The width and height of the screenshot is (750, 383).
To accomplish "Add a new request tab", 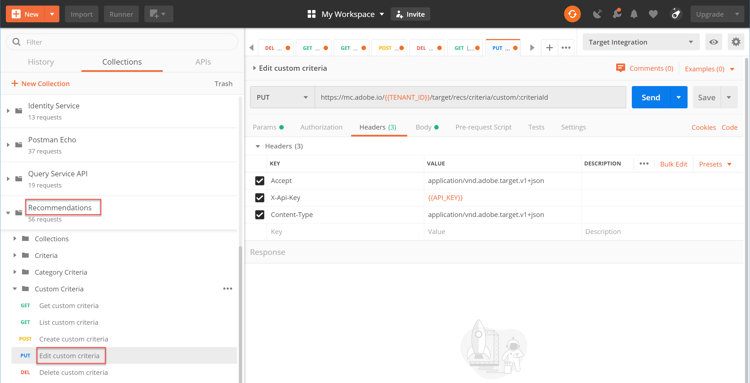I will pyautogui.click(x=550, y=48).
